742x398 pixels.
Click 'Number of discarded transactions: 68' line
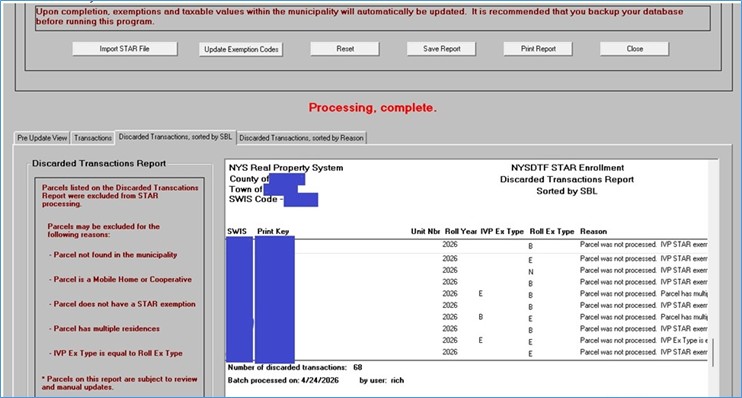[x=295, y=367]
